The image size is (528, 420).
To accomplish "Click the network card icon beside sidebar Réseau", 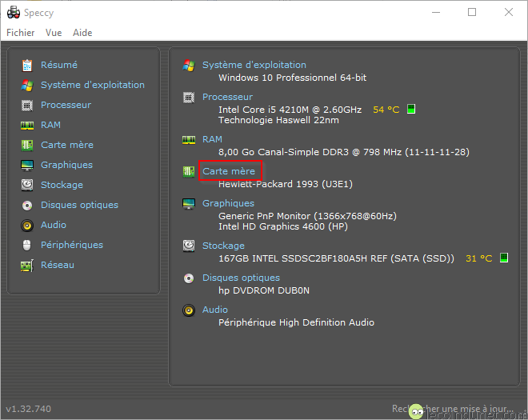I will 27,266.
